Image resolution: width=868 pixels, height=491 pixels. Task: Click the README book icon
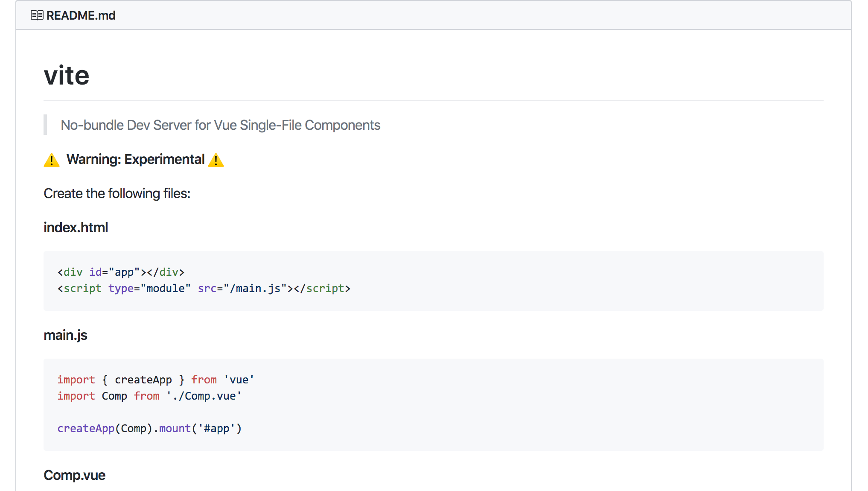pos(37,15)
